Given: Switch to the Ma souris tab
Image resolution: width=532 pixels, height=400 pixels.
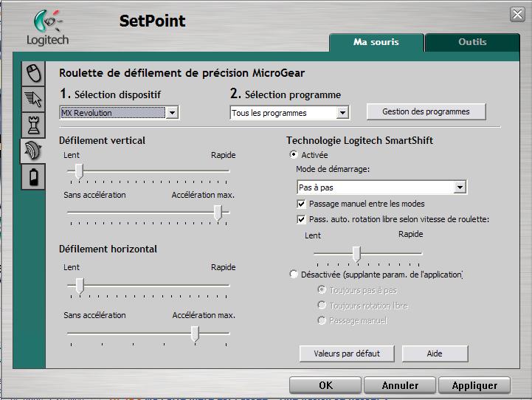Looking at the screenshot, I should [376, 42].
